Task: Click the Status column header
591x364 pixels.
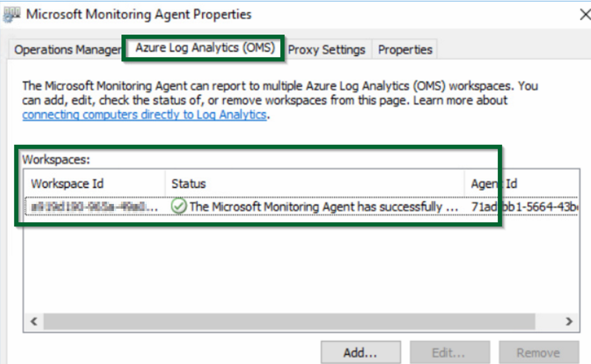Action: (x=315, y=183)
